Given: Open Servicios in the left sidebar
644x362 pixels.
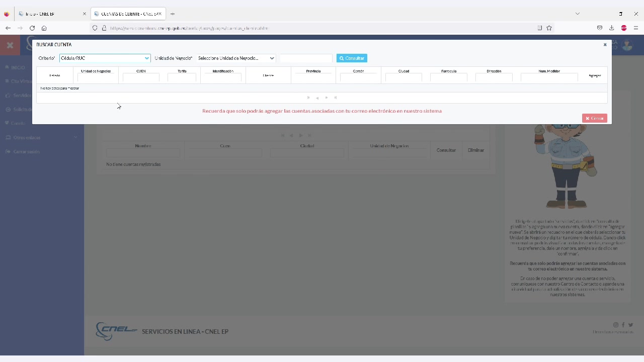Looking at the screenshot, I should pos(22,95).
